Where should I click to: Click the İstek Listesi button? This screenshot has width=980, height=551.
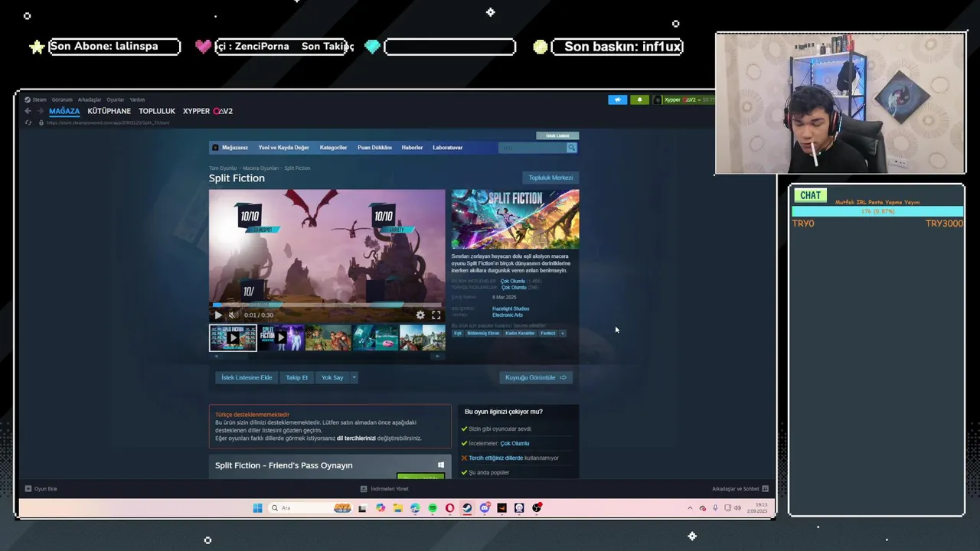coord(557,135)
